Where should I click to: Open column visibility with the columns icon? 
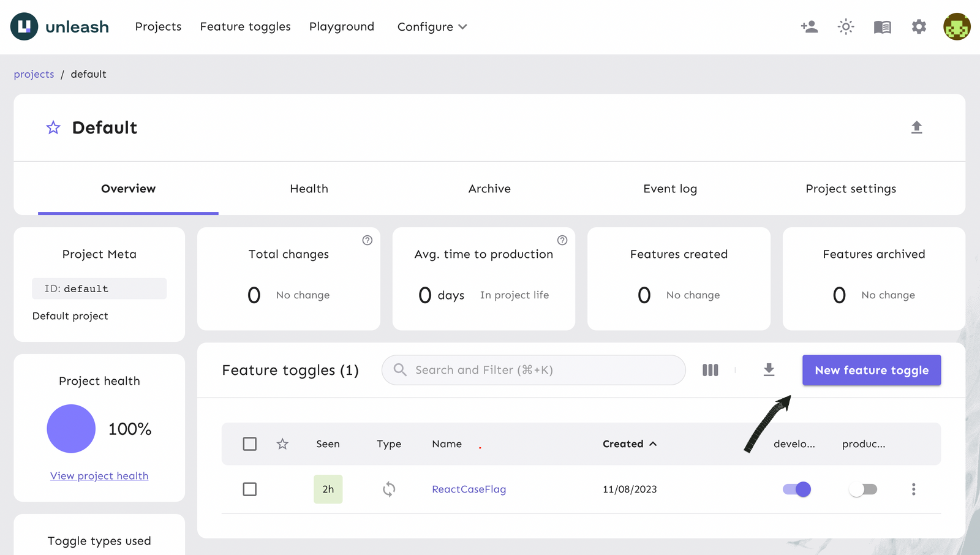pyautogui.click(x=710, y=370)
